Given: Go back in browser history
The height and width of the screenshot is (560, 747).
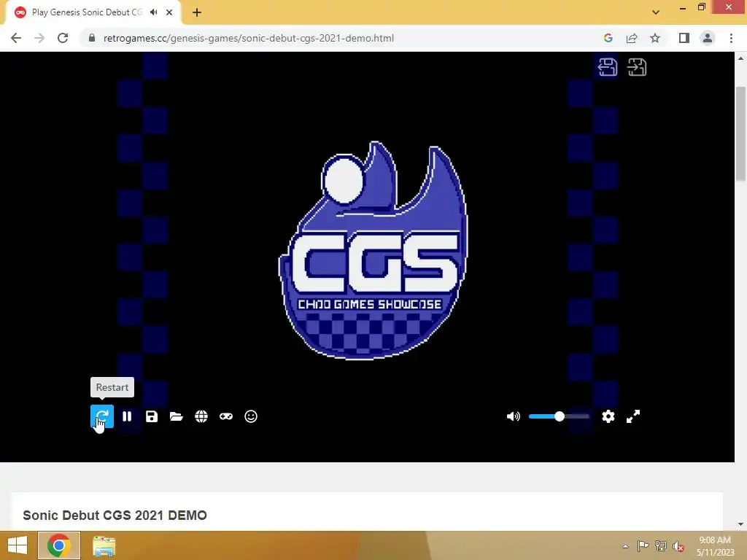Looking at the screenshot, I should coord(16,38).
